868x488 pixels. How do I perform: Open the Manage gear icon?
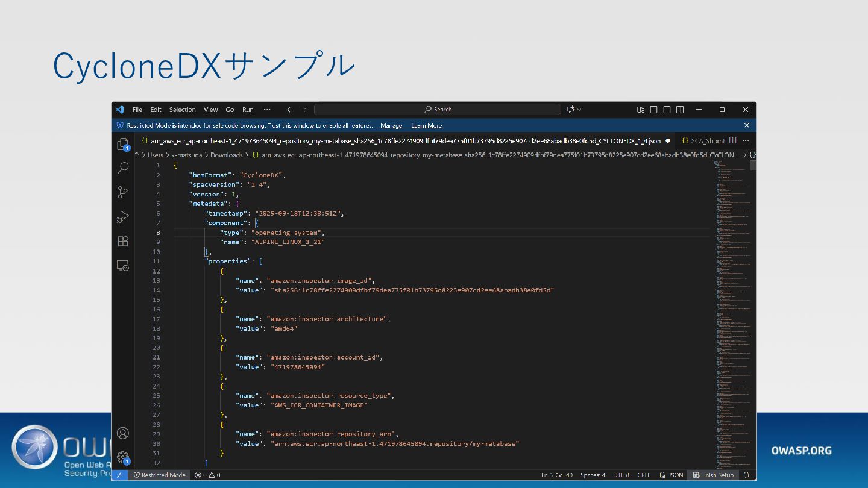pos(123,457)
